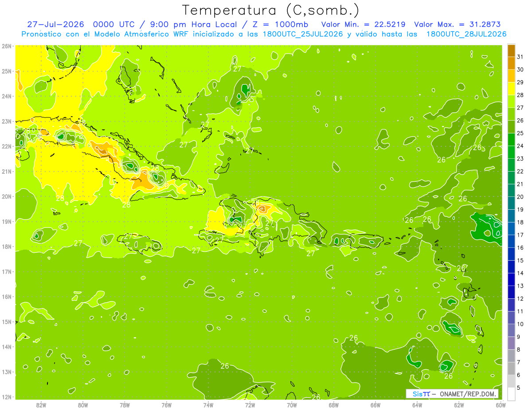Click the "70W" longitude label
532x411 pixels.
click(292, 405)
